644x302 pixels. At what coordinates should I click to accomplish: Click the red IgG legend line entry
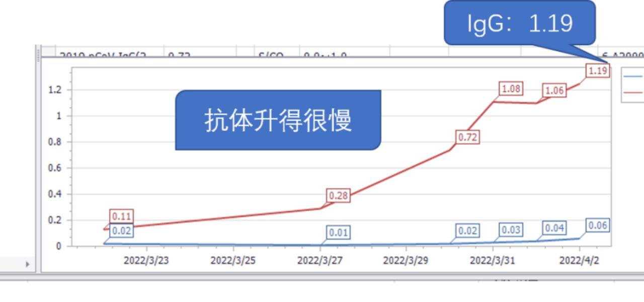coord(632,92)
